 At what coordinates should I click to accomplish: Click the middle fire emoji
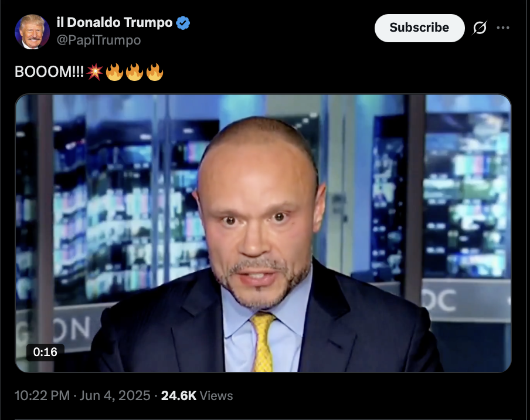(x=134, y=72)
